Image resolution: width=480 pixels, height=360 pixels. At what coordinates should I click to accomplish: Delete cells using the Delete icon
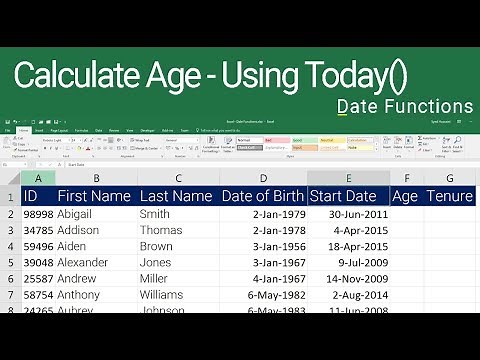(398, 143)
